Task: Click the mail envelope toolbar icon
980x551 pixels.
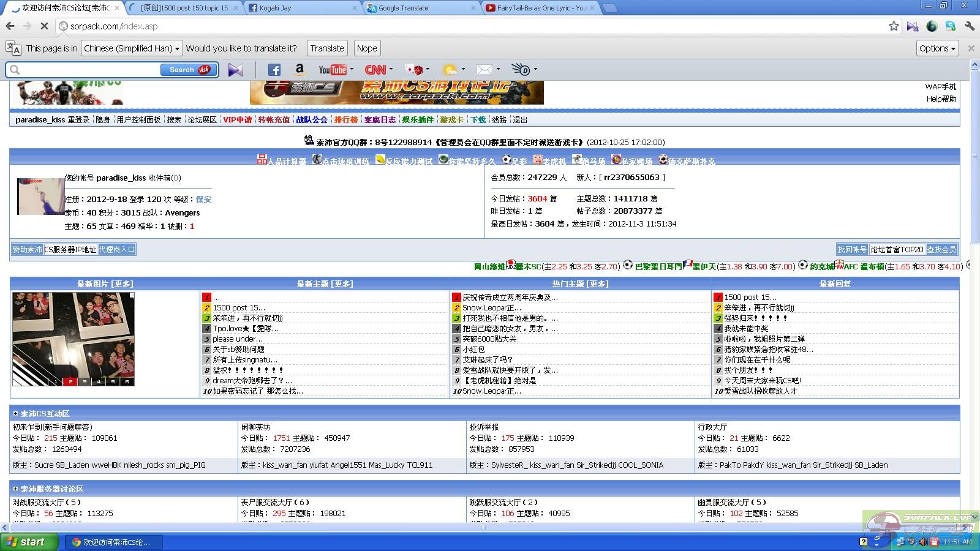Action: (484, 70)
